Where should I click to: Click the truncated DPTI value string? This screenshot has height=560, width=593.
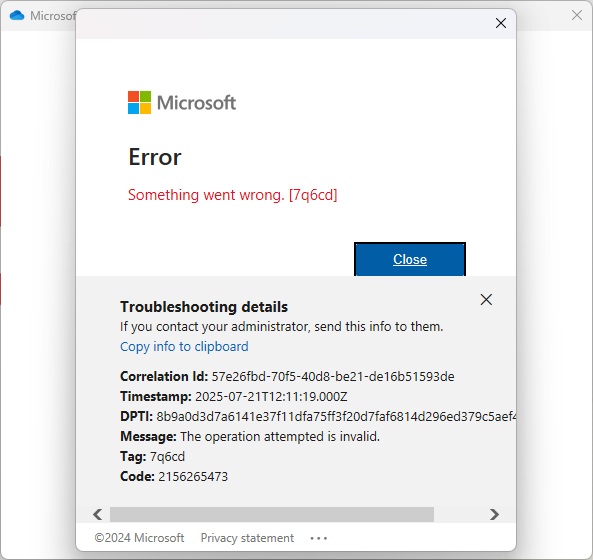(x=336, y=417)
